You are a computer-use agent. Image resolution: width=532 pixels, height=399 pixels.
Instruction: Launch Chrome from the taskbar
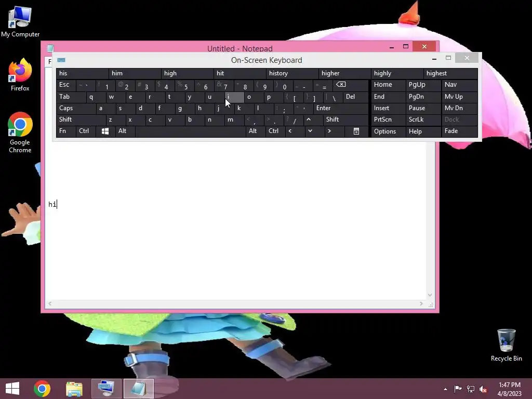[42, 389]
